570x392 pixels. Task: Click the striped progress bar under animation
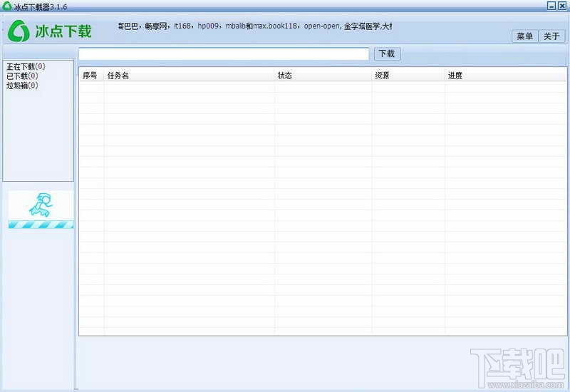click(41, 225)
